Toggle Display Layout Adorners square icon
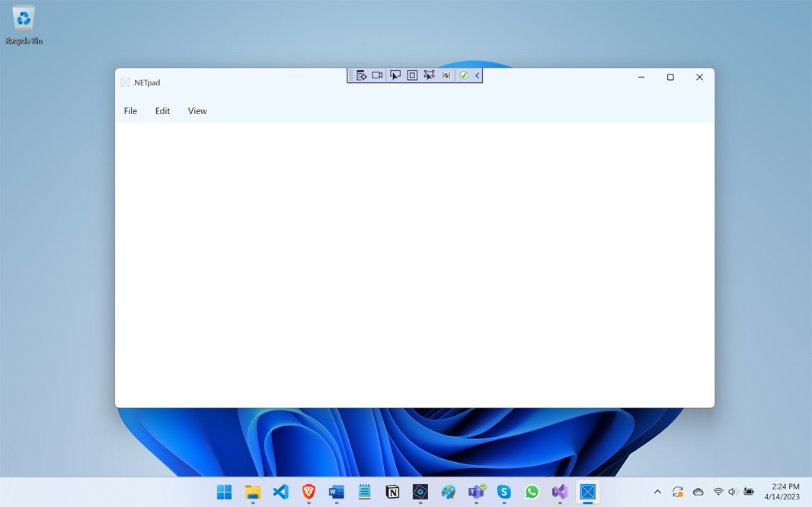The width and height of the screenshot is (812, 507). pos(412,75)
